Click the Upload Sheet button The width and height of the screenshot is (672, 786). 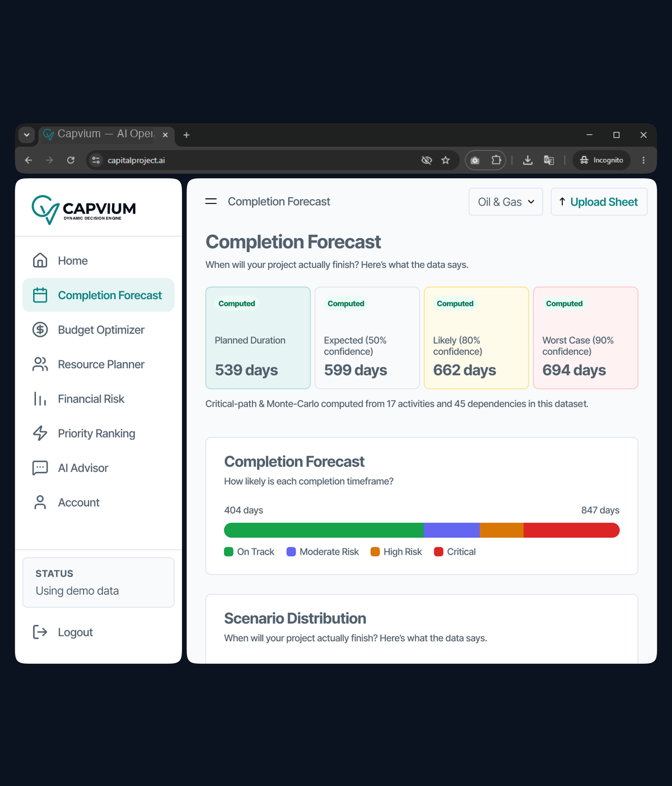[599, 202]
